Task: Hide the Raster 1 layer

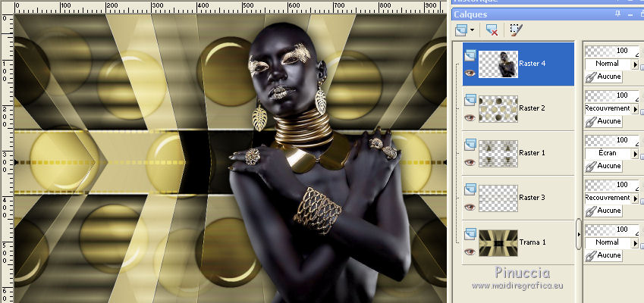Action: coord(470,162)
